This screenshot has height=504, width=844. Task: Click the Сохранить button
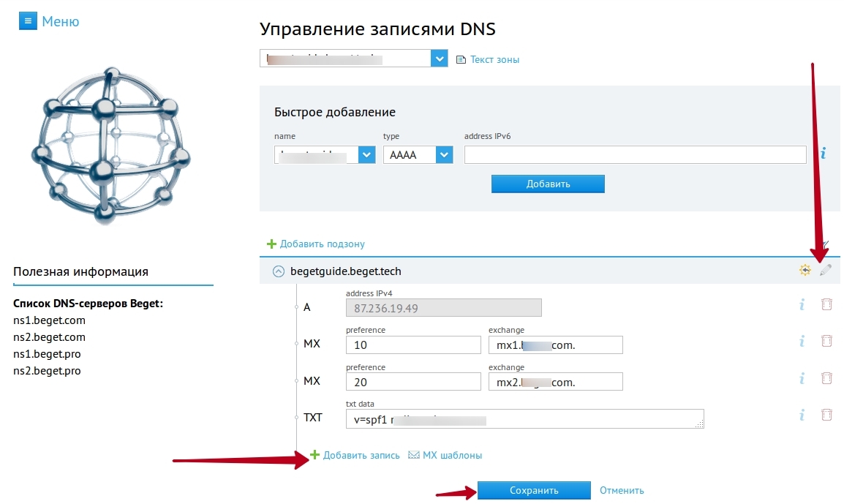point(534,491)
